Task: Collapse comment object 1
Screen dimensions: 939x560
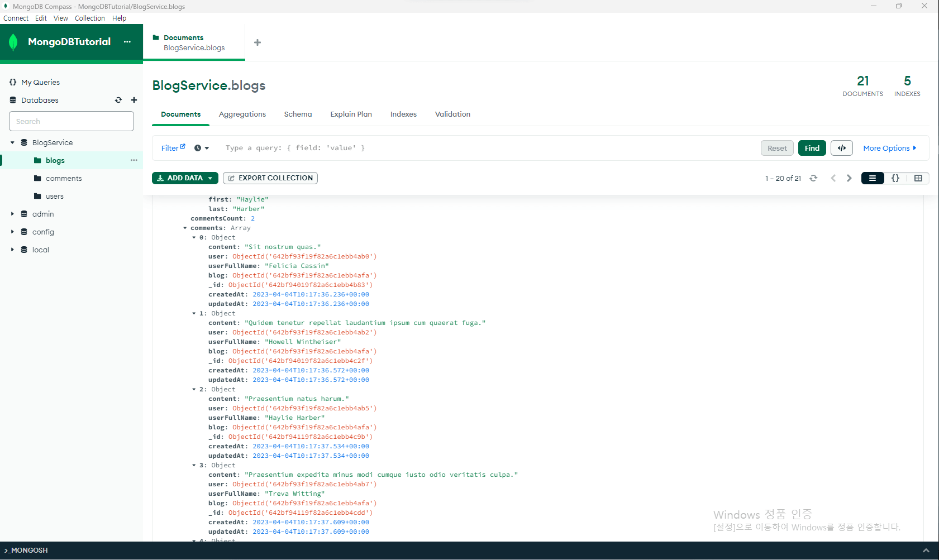Action: point(194,313)
